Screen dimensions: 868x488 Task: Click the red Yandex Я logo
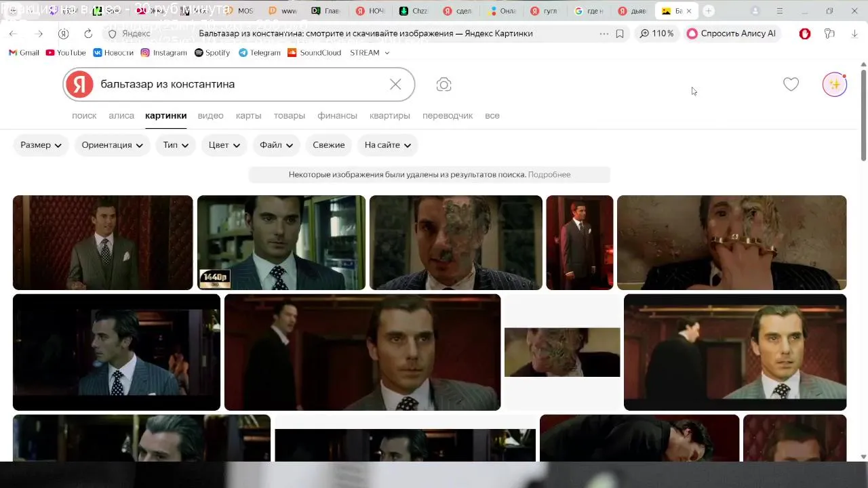80,84
